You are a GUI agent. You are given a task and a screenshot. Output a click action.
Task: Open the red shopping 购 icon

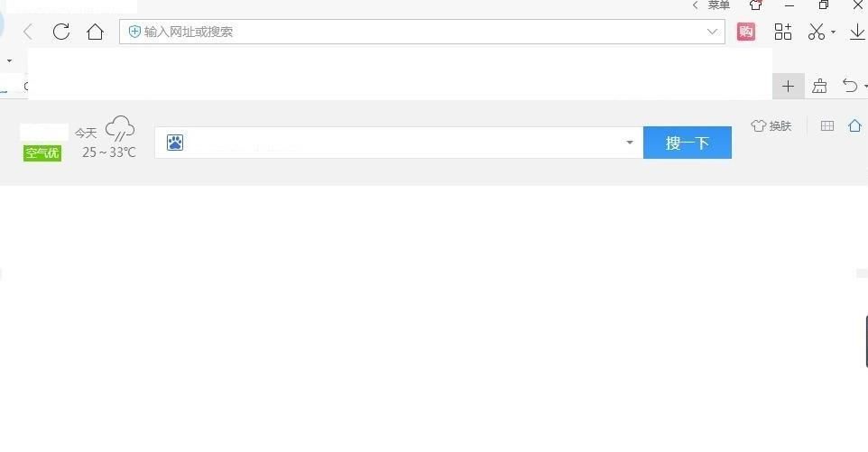745,32
